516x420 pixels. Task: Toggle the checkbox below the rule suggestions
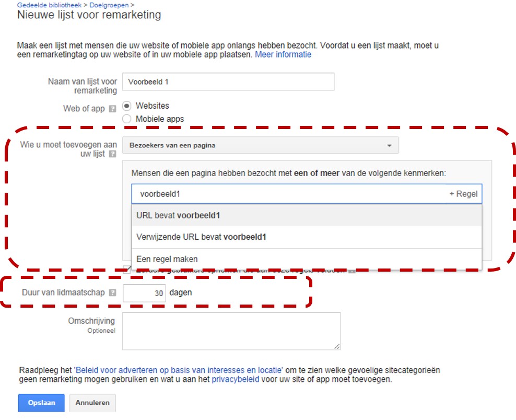click(x=127, y=269)
